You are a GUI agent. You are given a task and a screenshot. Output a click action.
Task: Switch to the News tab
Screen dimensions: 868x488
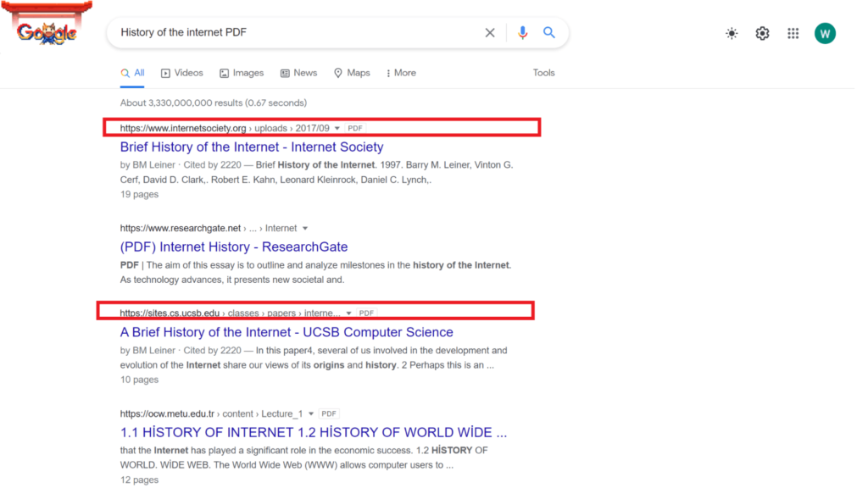[x=298, y=73]
